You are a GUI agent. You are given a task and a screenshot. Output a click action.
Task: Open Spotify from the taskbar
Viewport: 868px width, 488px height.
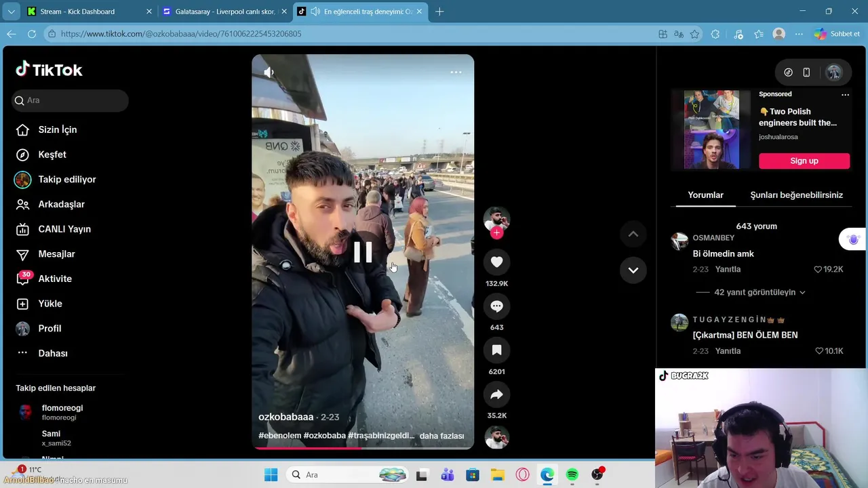point(572,474)
